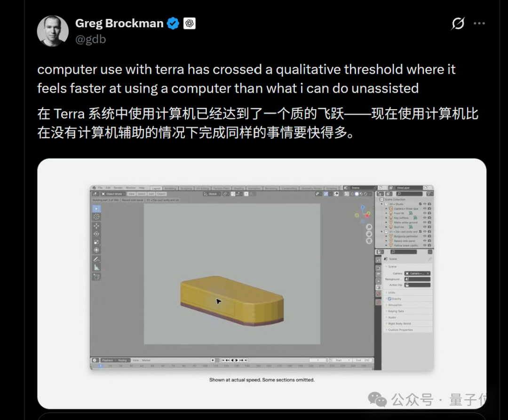
Task: Hide Burgundy perimeter using its eye icon
Action: coord(425,237)
